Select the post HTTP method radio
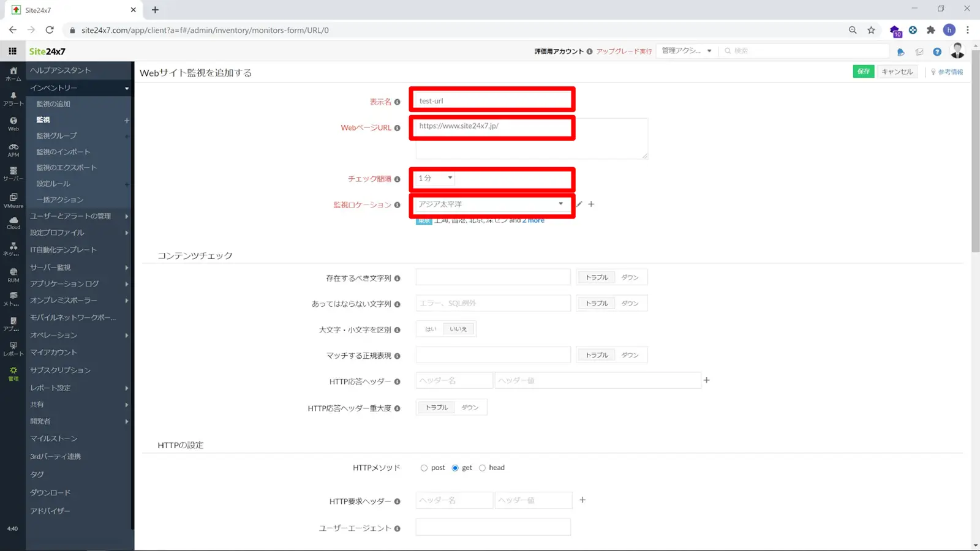 [424, 468]
